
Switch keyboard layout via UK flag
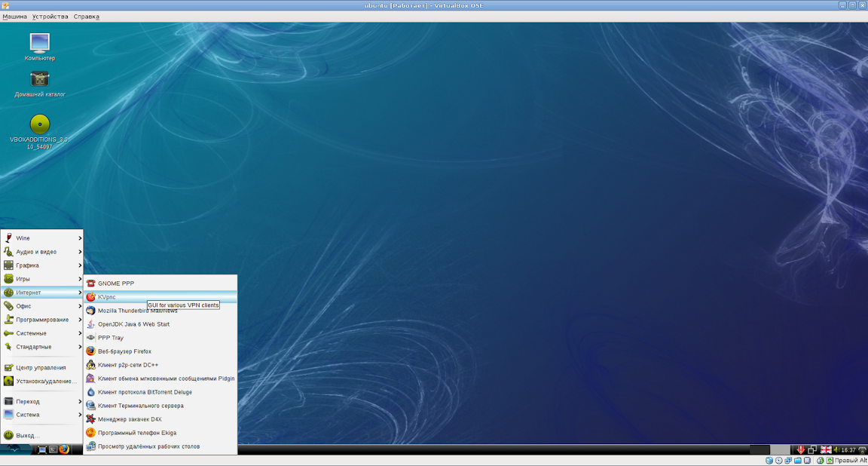pos(826,449)
